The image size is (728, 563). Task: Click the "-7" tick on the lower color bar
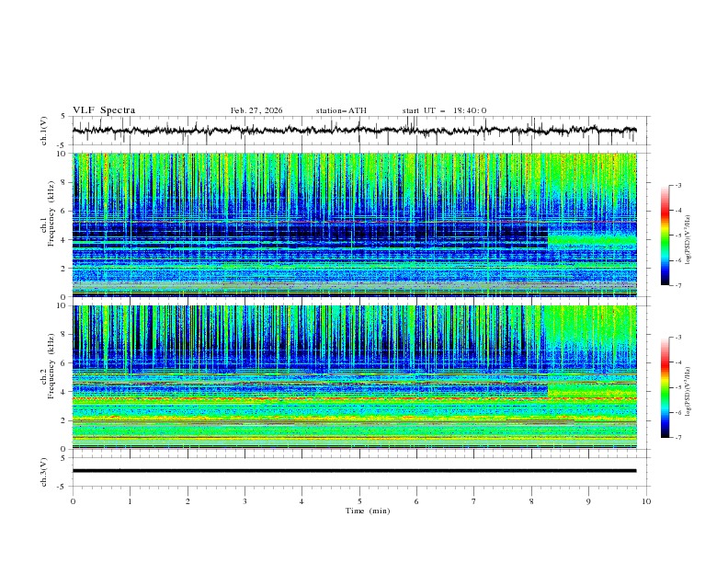[x=678, y=438]
